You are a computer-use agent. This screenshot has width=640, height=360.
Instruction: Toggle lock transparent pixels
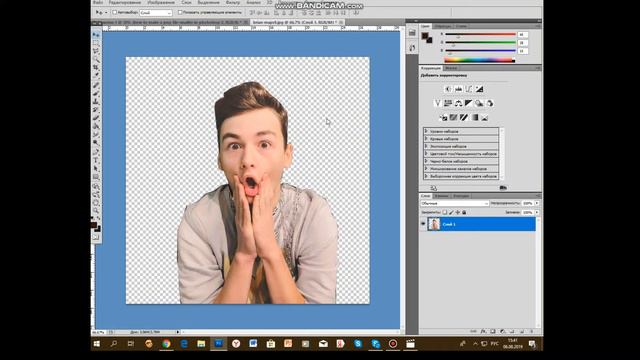[445, 212]
